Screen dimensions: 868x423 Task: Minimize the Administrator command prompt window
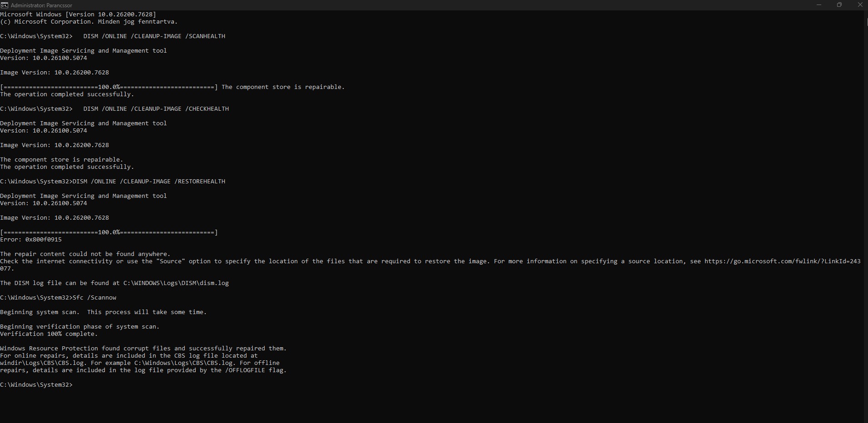[819, 5]
